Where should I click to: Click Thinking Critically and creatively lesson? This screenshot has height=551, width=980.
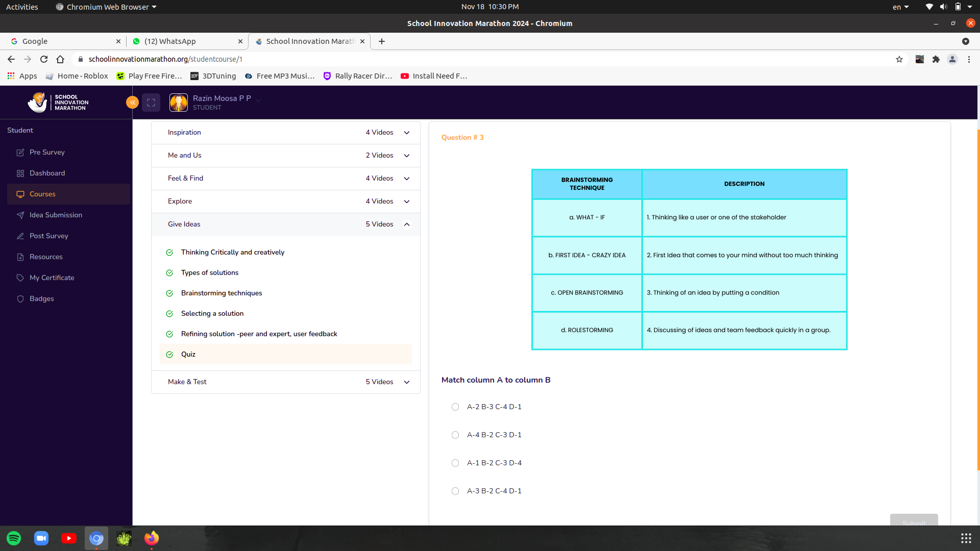coord(232,252)
